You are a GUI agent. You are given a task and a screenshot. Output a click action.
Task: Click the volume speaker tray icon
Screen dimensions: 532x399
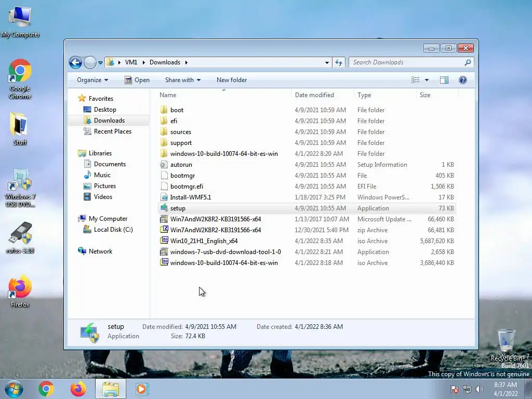click(x=480, y=389)
